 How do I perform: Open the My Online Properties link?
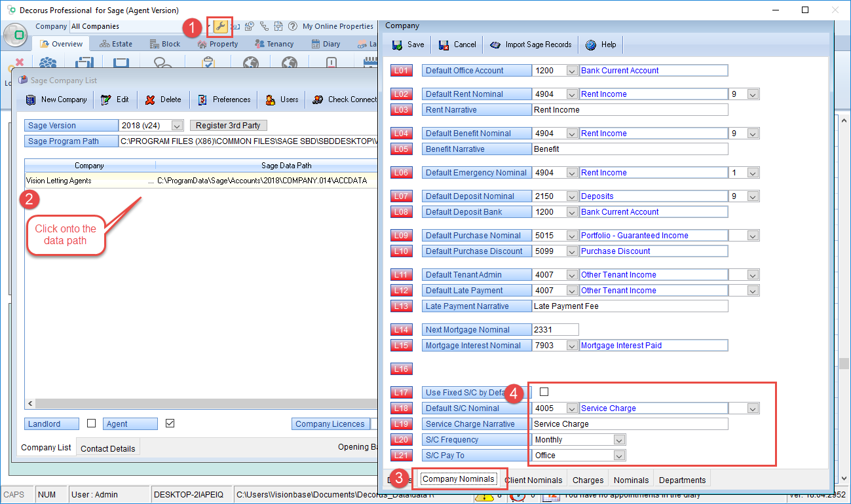(338, 26)
